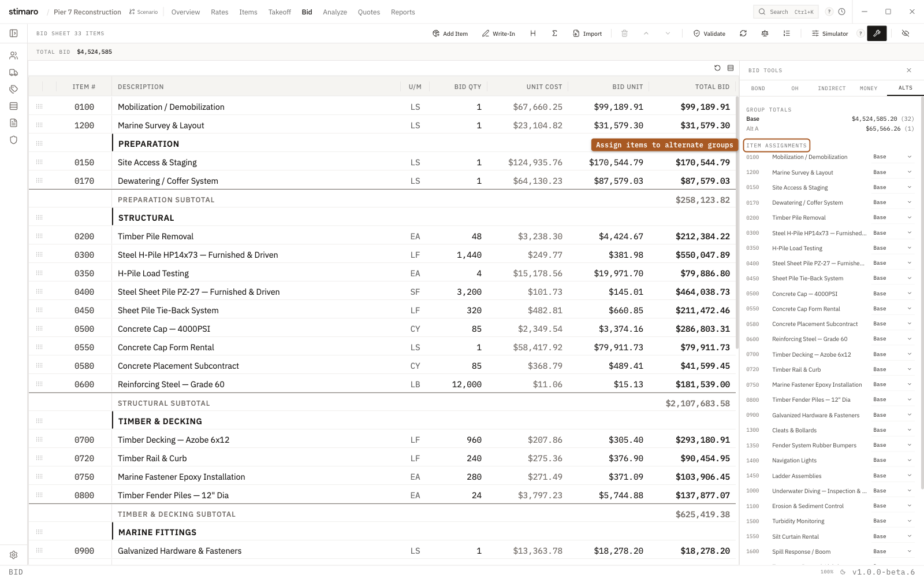Toggle the crossed-eye visibility icon

coord(906,34)
